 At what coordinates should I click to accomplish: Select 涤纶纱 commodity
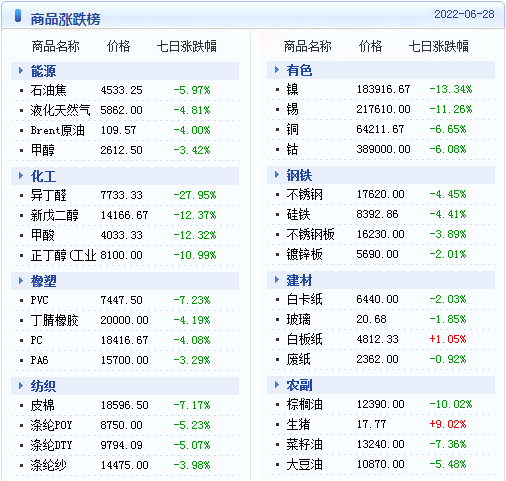point(49,465)
